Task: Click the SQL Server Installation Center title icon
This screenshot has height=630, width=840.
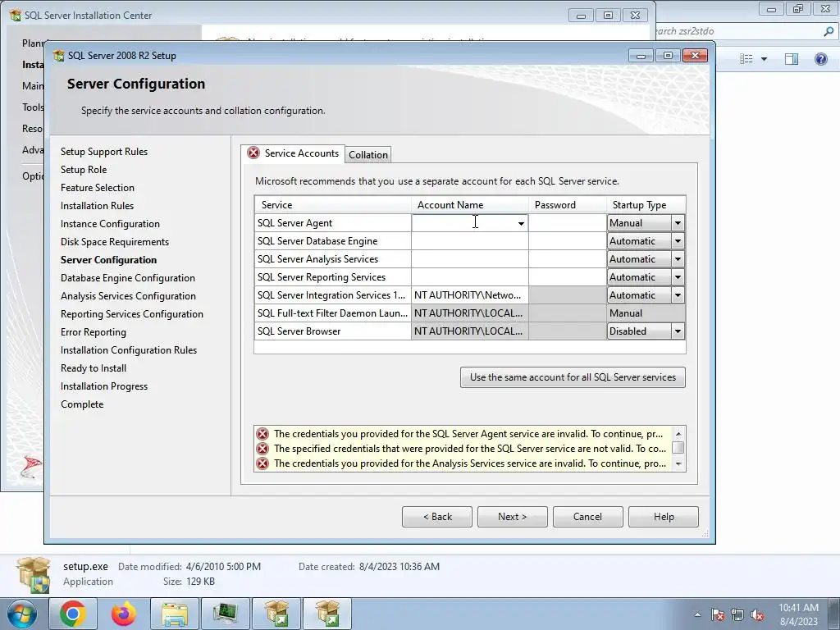Action: [x=16, y=15]
